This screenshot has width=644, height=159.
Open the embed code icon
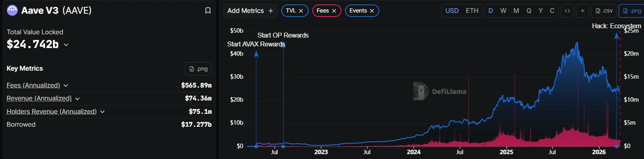point(567,11)
